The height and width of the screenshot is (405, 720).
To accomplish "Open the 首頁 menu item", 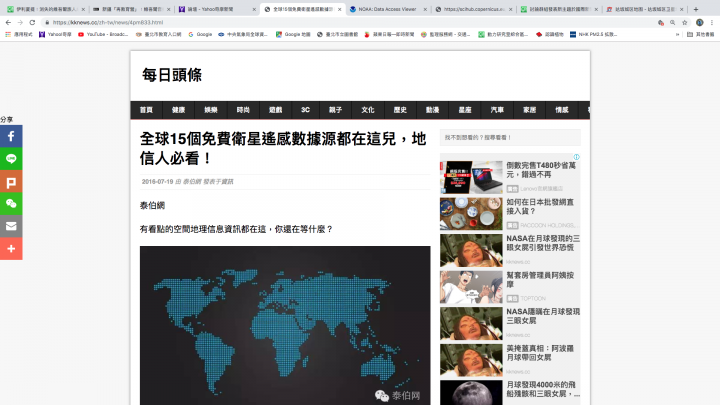I will click(146, 110).
